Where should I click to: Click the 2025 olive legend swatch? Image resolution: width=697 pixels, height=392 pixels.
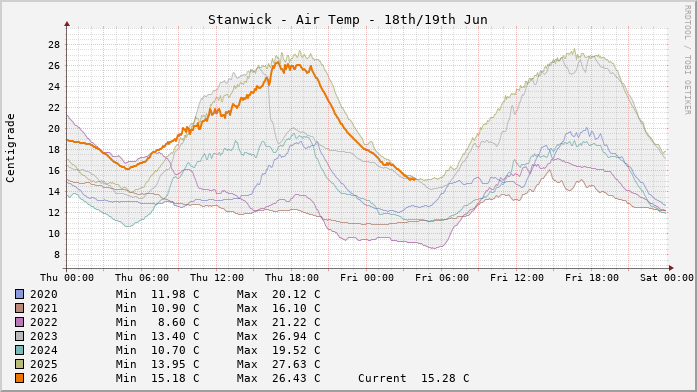click(x=19, y=364)
